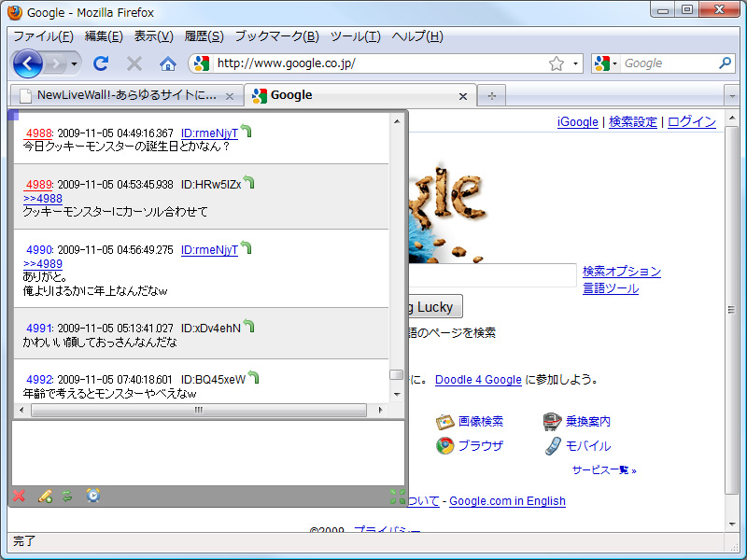Refresh the thread using green arrows icon
The width and height of the screenshot is (747, 560).
[66, 496]
